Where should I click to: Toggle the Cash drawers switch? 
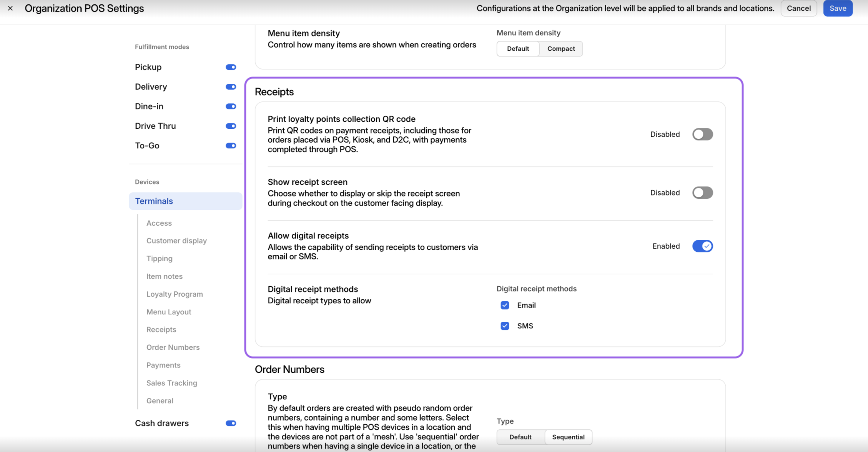[x=231, y=423]
